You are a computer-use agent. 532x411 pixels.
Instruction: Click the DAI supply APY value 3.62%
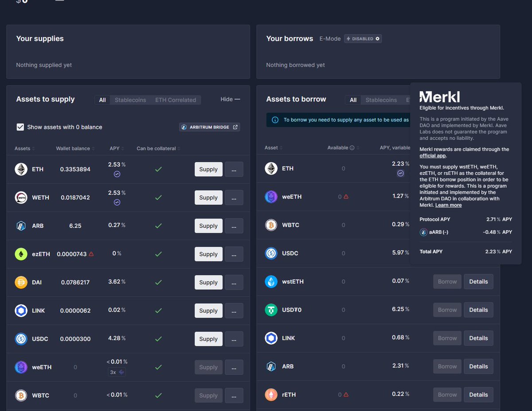[x=117, y=282]
